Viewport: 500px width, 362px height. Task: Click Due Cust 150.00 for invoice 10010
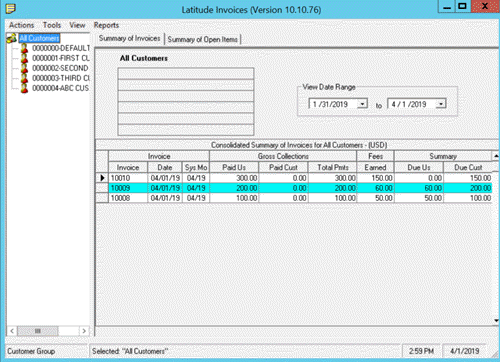[468, 178]
